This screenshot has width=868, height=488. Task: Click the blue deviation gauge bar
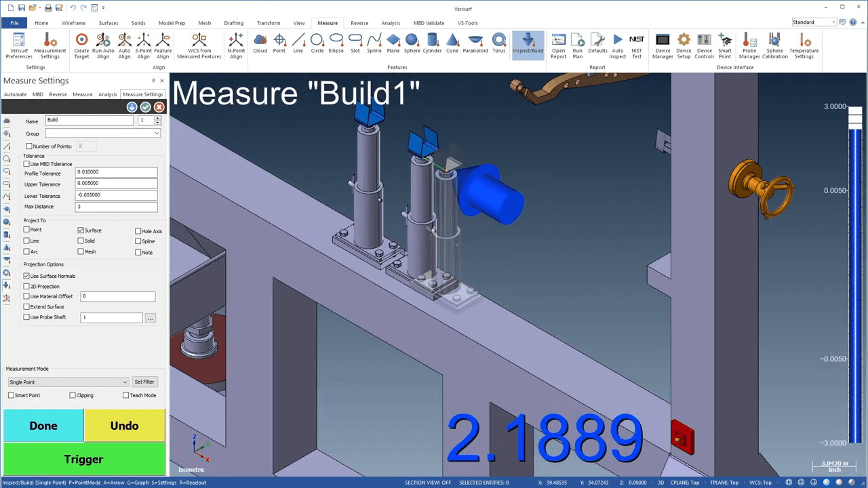point(855,285)
